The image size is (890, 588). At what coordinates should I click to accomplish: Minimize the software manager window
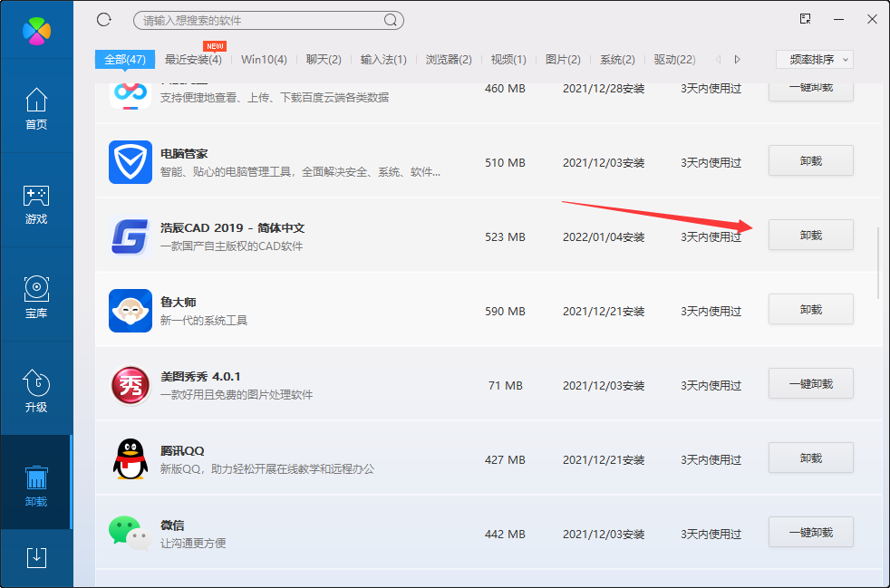point(839,19)
